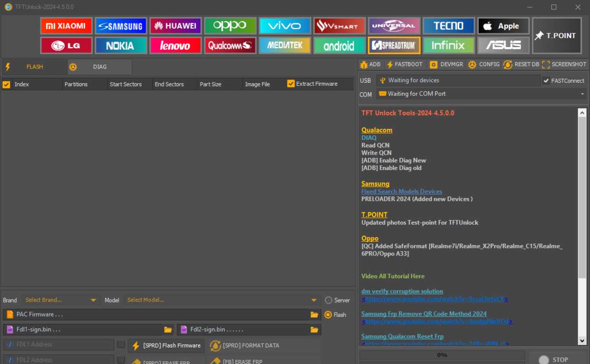Image resolution: width=590 pixels, height=364 pixels.
Task: Disable the FASTConnect checkbox
Action: (x=546, y=80)
